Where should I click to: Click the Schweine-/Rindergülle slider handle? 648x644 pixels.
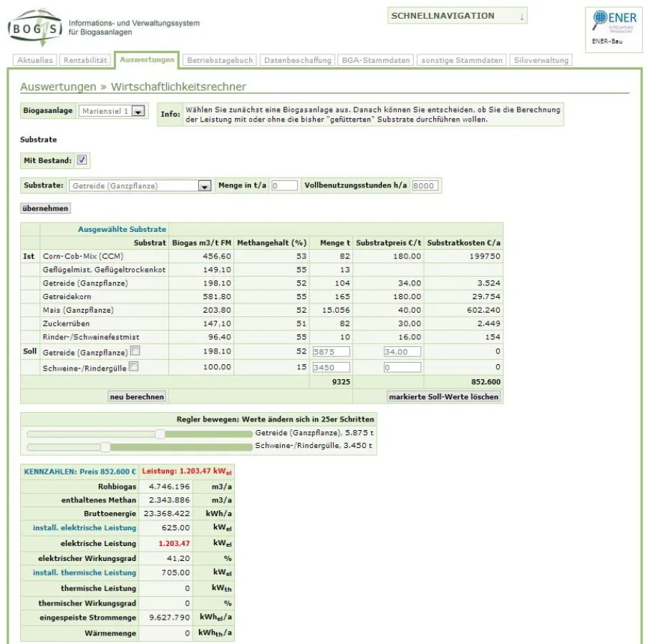point(106,447)
